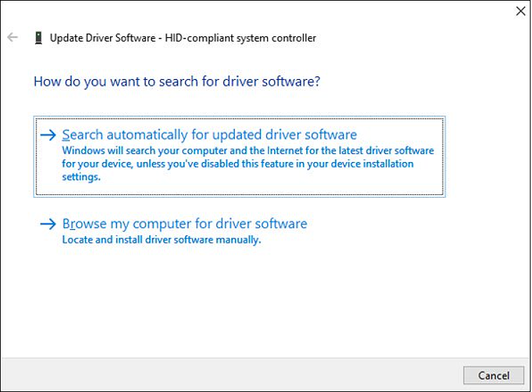
Task: Choose Browse my computer for driver software
Action: coord(184,224)
